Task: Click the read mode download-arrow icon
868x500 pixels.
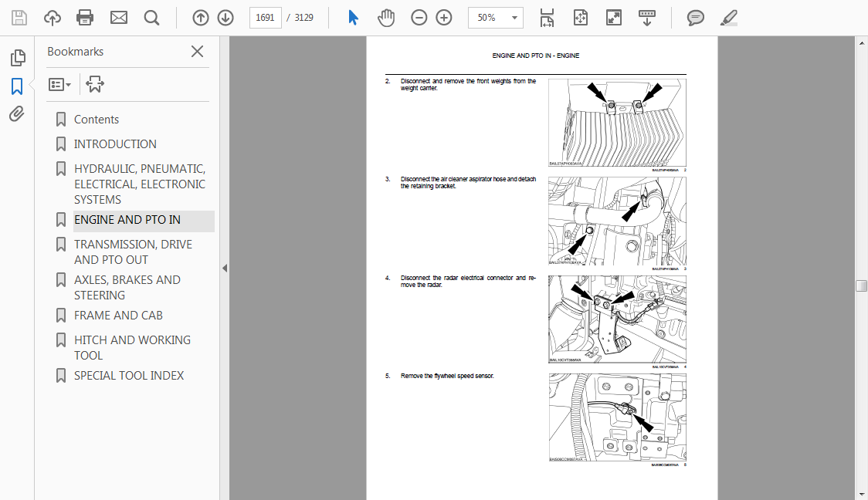Action: [x=646, y=18]
